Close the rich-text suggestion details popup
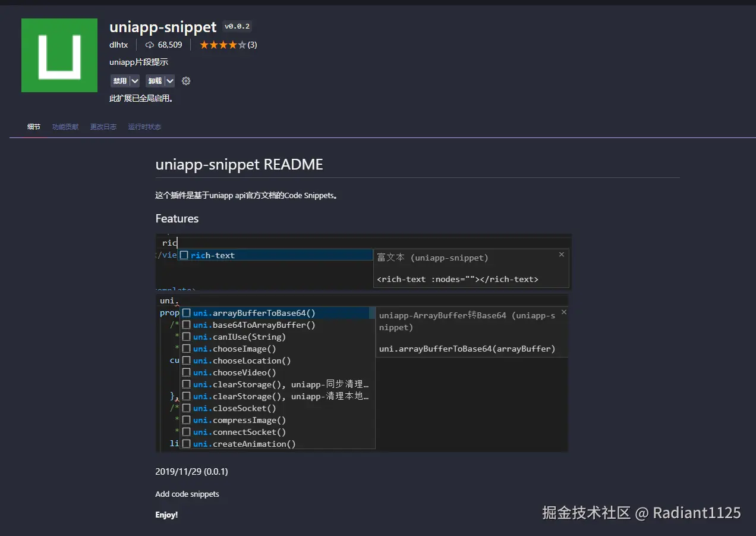Image resolution: width=756 pixels, height=536 pixels. [562, 255]
